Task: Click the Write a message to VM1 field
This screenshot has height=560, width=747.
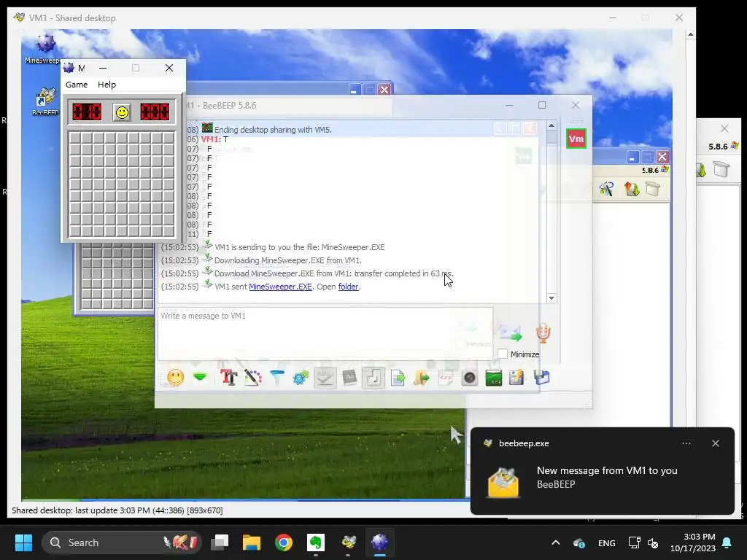Action: [325, 333]
